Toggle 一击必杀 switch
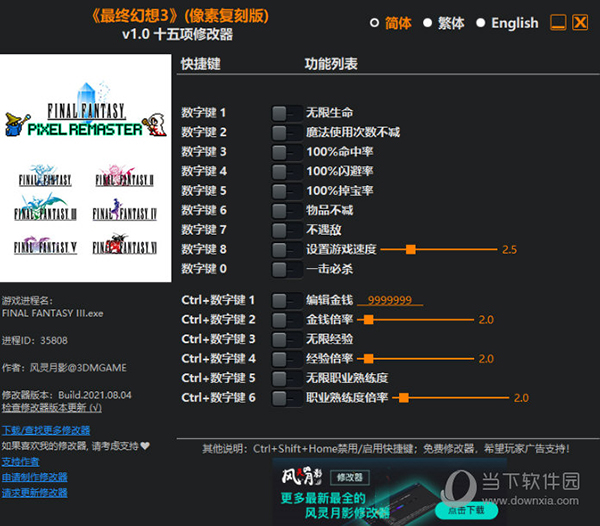The height and width of the screenshot is (526, 600). pyautogui.click(x=287, y=269)
